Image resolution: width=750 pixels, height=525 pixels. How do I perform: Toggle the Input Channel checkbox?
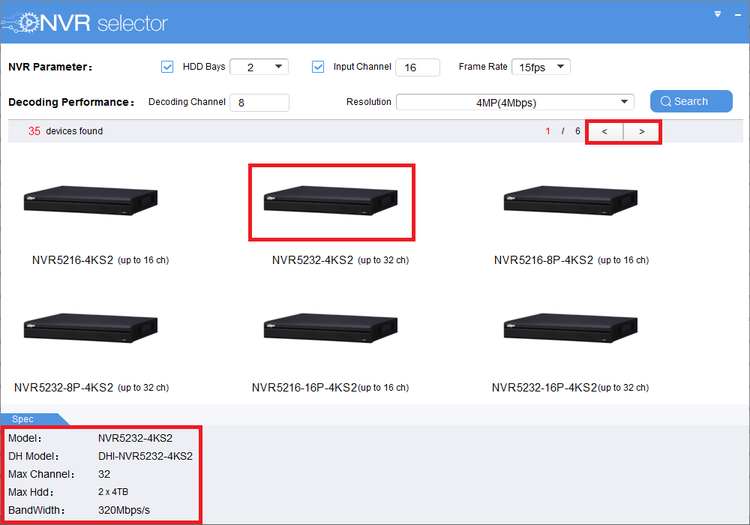pyautogui.click(x=318, y=67)
